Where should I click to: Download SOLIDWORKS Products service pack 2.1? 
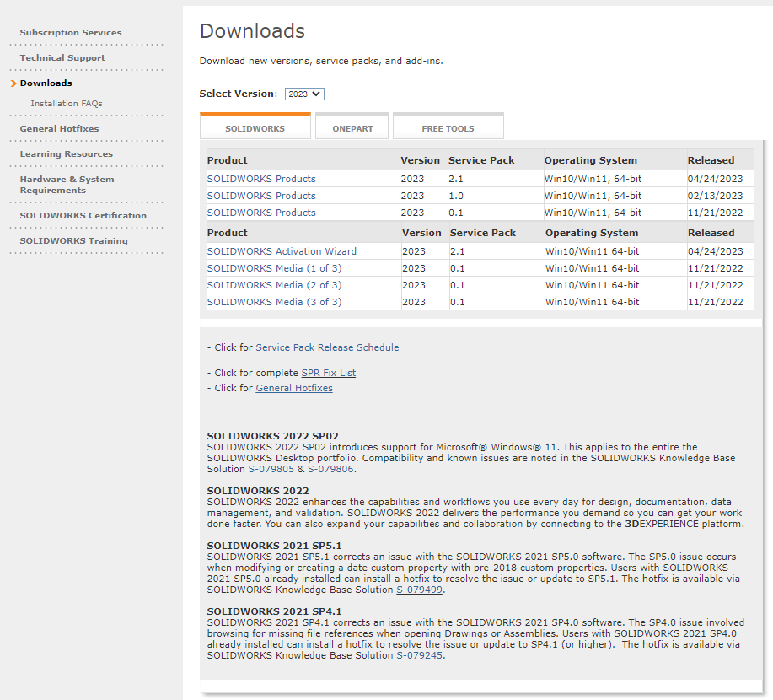261,179
